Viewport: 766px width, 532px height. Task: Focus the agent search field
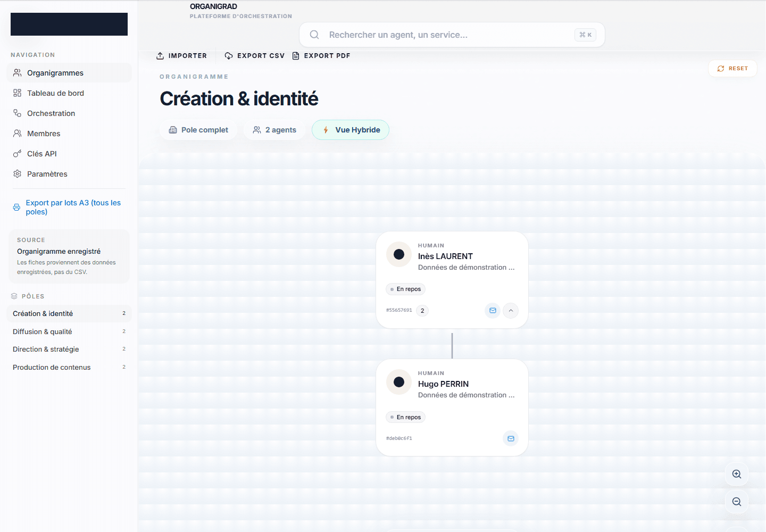pyautogui.click(x=452, y=35)
